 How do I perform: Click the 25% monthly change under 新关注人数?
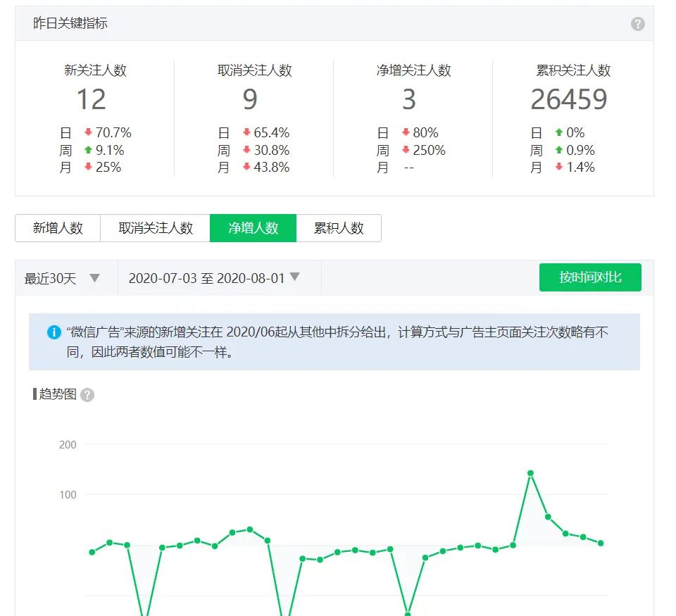point(108,167)
